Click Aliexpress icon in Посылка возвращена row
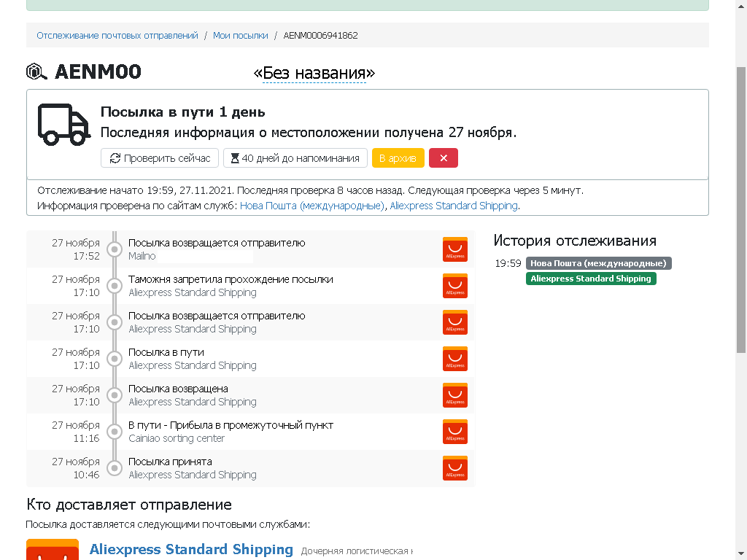747x560 pixels. (x=455, y=395)
